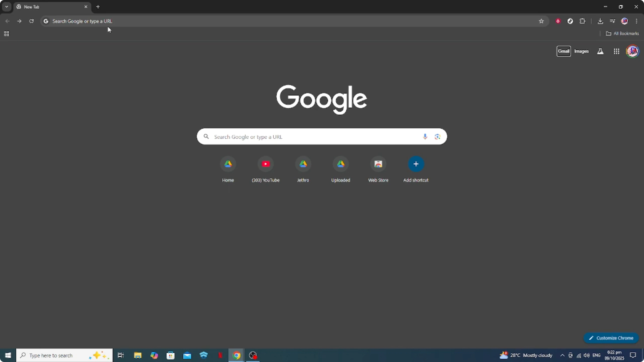Screen dimensions: 644x362
Task: Open Google Lens image search
Action: click(437, 137)
